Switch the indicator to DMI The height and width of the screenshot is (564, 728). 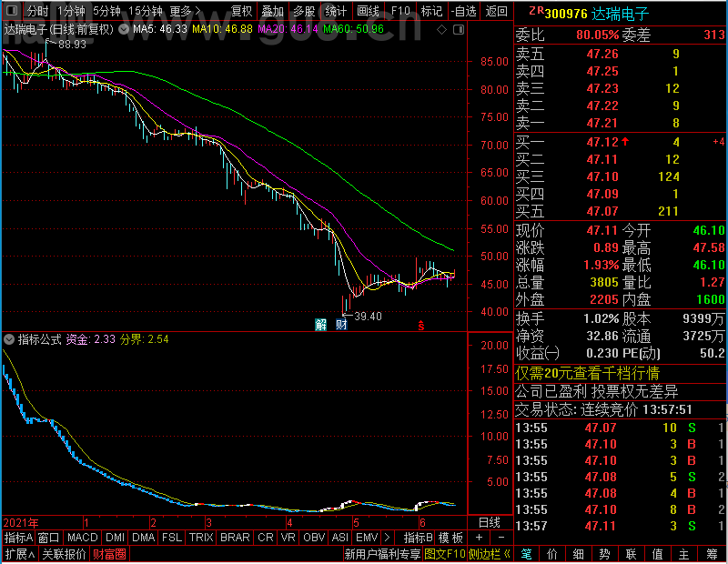pyautogui.click(x=115, y=538)
